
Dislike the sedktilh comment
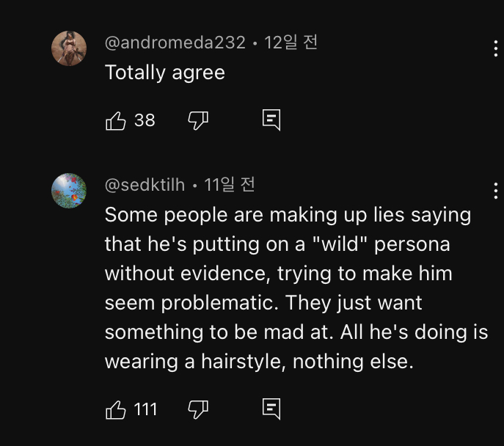point(198,409)
